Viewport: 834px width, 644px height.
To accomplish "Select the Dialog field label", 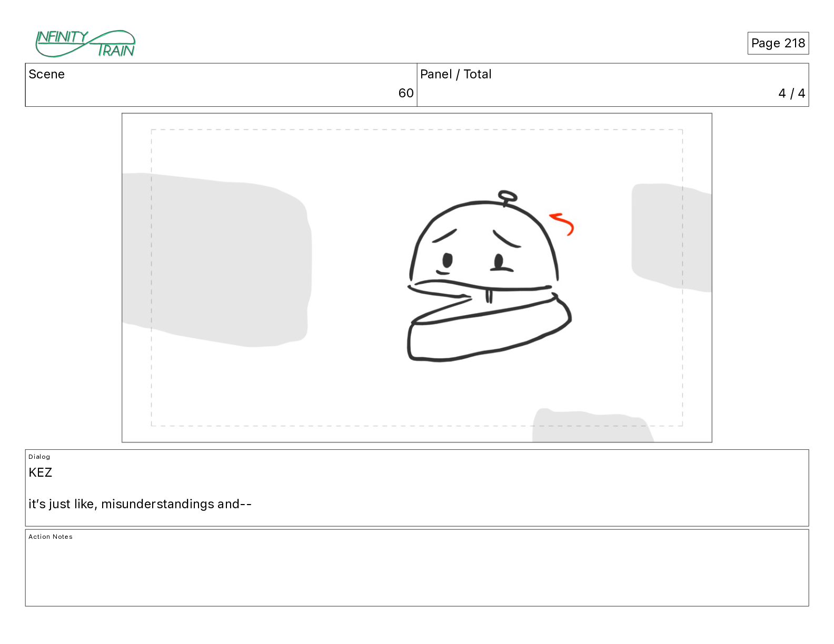I will 39,457.
